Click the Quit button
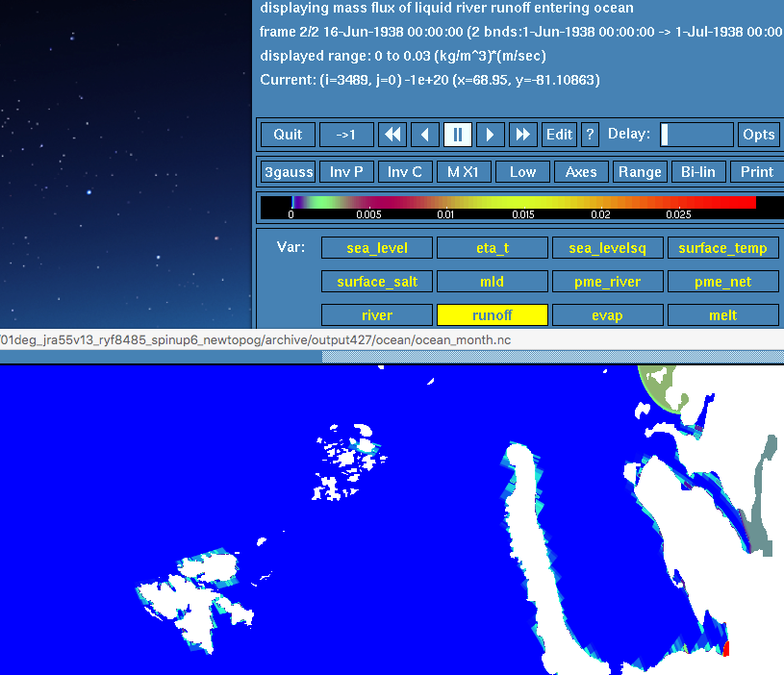The image size is (784, 675). coord(288,135)
